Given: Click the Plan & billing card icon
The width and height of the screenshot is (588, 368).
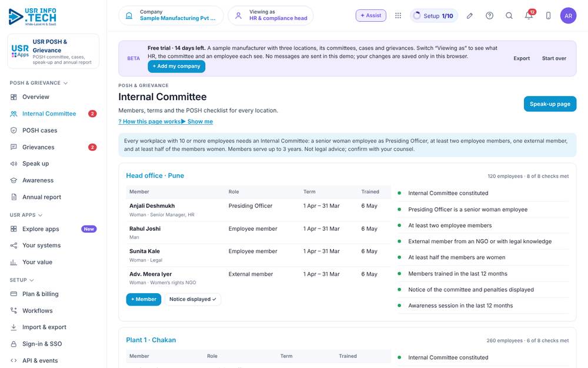Looking at the screenshot, I should coord(14,294).
